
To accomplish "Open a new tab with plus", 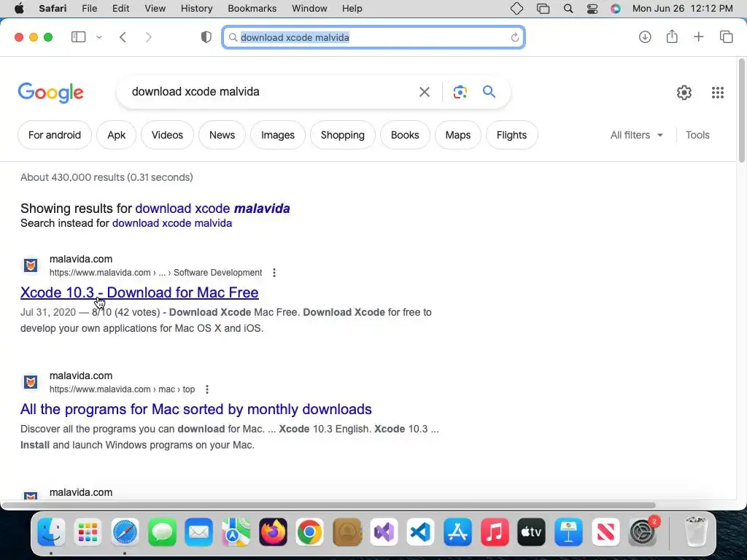I will [x=698, y=36].
